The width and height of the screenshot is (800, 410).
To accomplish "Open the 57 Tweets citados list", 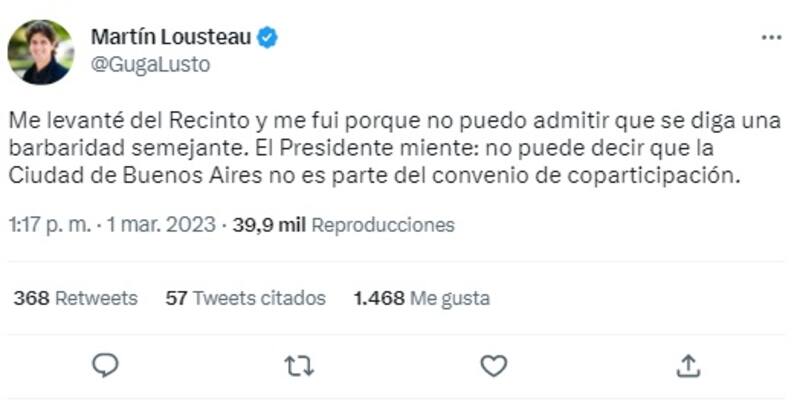I will [x=246, y=298].
